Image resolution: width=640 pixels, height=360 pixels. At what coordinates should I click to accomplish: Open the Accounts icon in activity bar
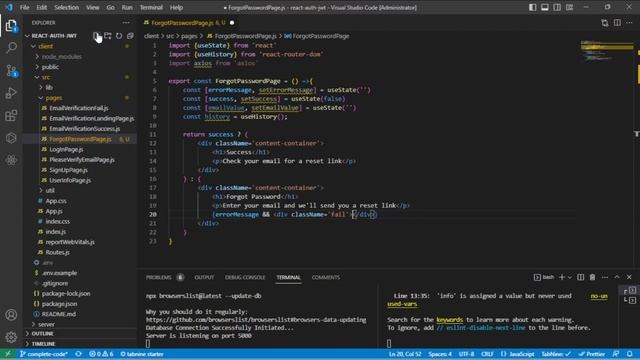pos(11,315)
